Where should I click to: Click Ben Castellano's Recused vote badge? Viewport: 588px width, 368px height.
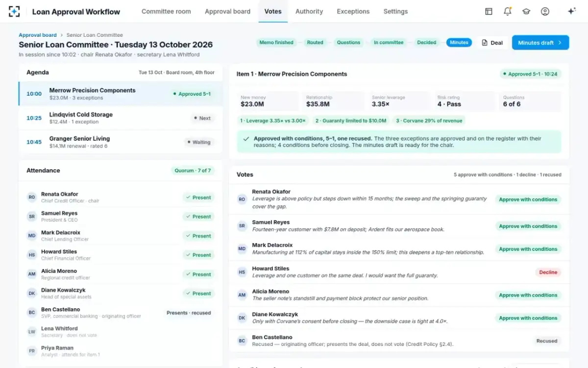tap(546, 341)
